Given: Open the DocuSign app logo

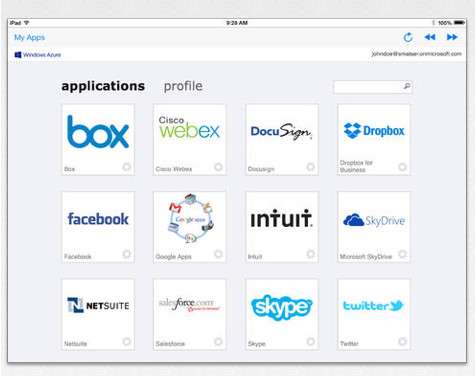Looking at the screenshot, I should pyautogui.click(x=282, y=132).
